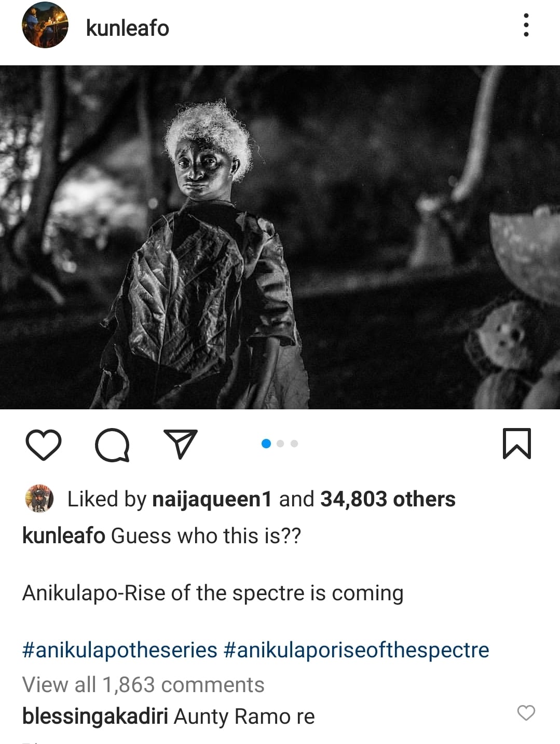Open liker avatar beside Liked by
The image size is (560, 744).
(39, 499)
